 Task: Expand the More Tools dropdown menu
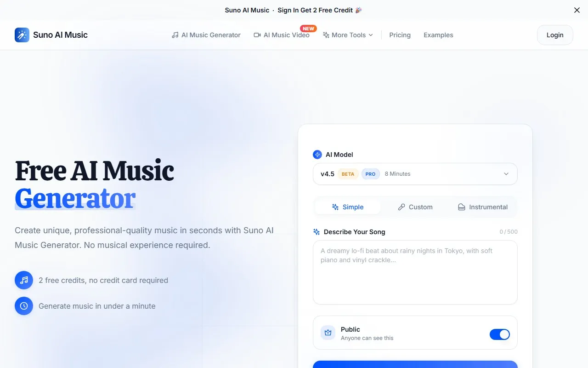[348, 35]
